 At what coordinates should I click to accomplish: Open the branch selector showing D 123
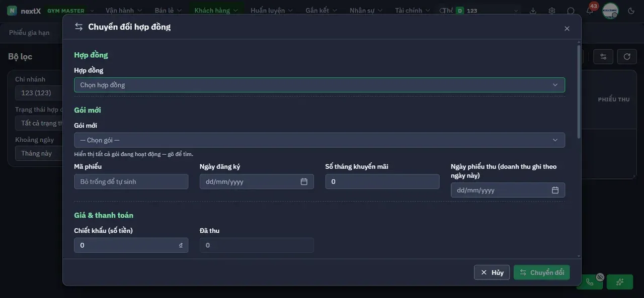[x=488, y=11]
